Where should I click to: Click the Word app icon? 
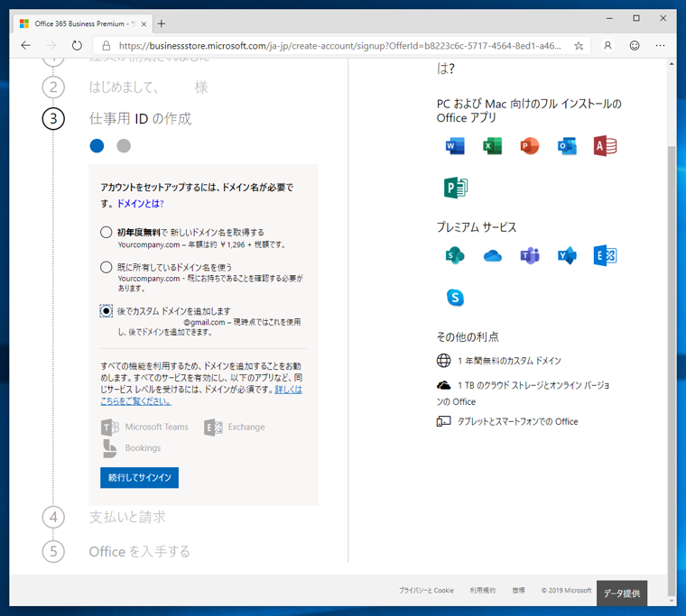coord(455,146)
